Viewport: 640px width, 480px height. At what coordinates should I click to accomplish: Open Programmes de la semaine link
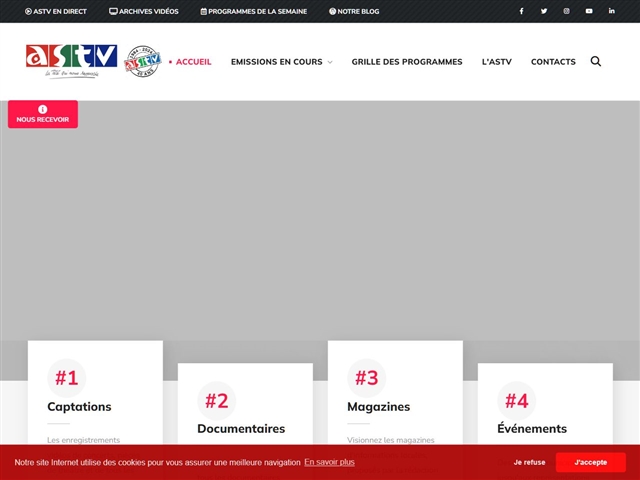(253, 11)
